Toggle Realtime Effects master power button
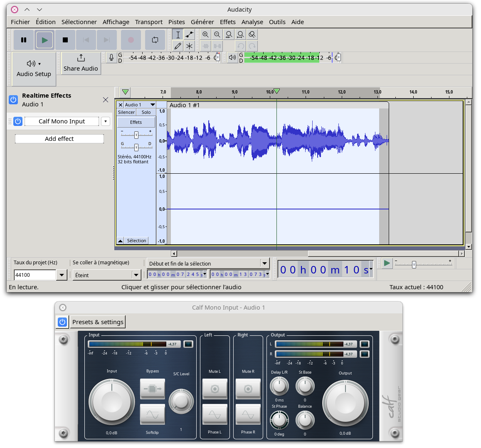This screenshot has width=481, height=448. click(x=13, y=100)
